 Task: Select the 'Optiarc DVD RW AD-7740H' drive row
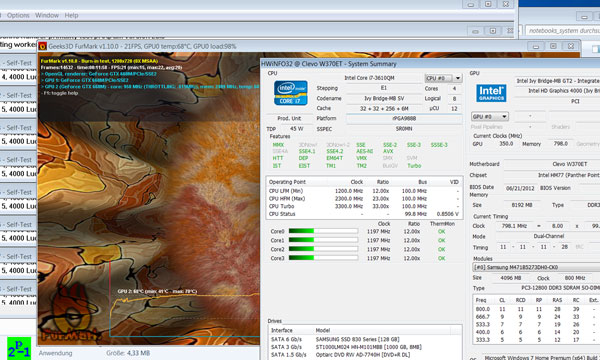[364, 355]
